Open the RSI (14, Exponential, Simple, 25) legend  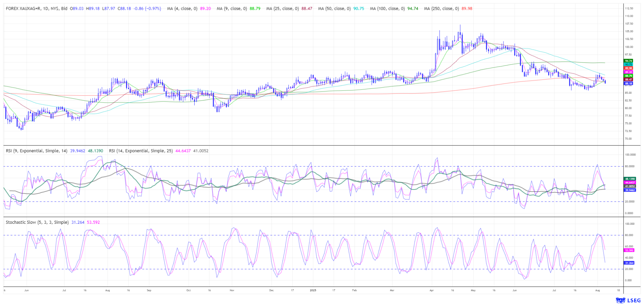141,151
